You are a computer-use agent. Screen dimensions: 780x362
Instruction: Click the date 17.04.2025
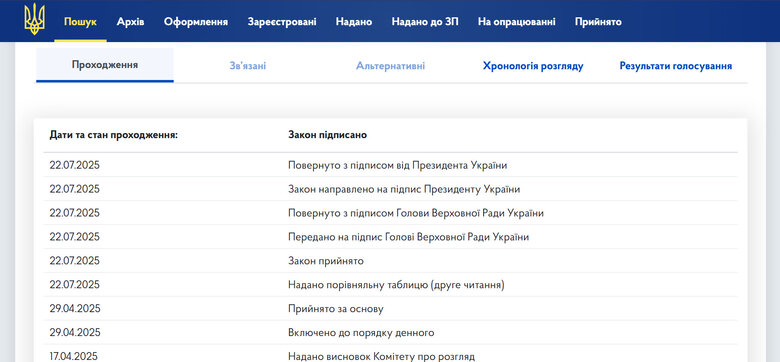[x=74, y=356]
